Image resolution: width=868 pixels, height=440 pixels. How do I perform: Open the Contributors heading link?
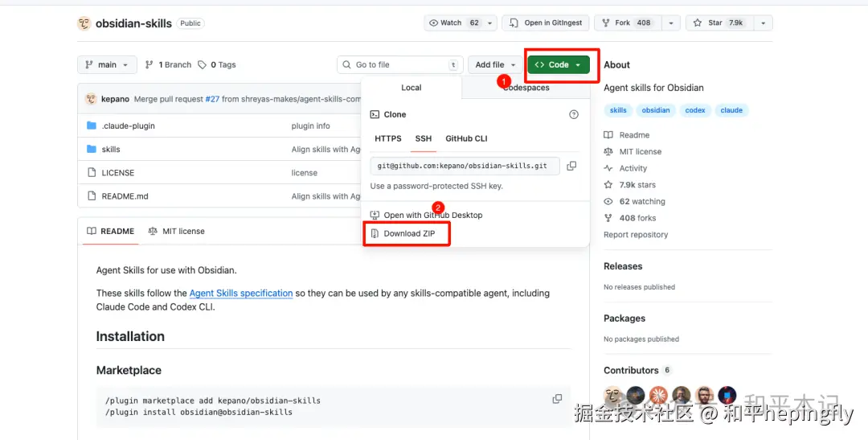click(x=637, y=371)
